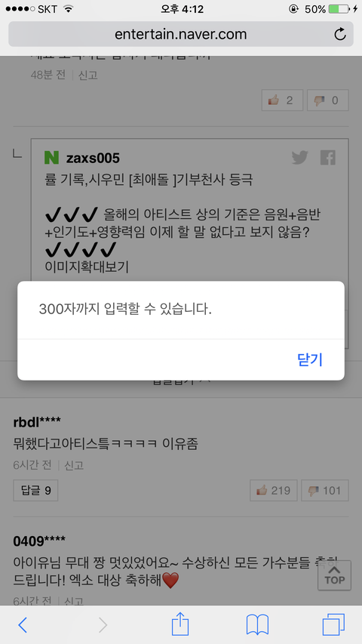Screen dimensions: 362x644
Task: Report the 48분 전 comment via 신고
Action: (x=87, y=75)
